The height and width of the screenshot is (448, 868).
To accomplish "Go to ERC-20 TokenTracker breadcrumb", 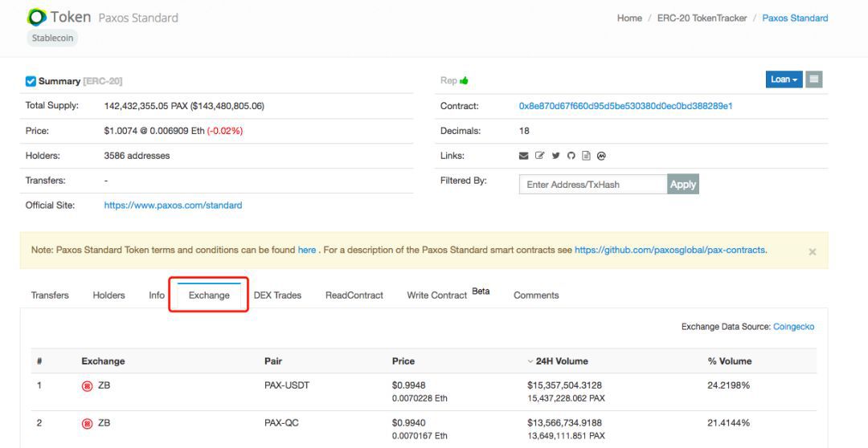I will click(702, 18).
